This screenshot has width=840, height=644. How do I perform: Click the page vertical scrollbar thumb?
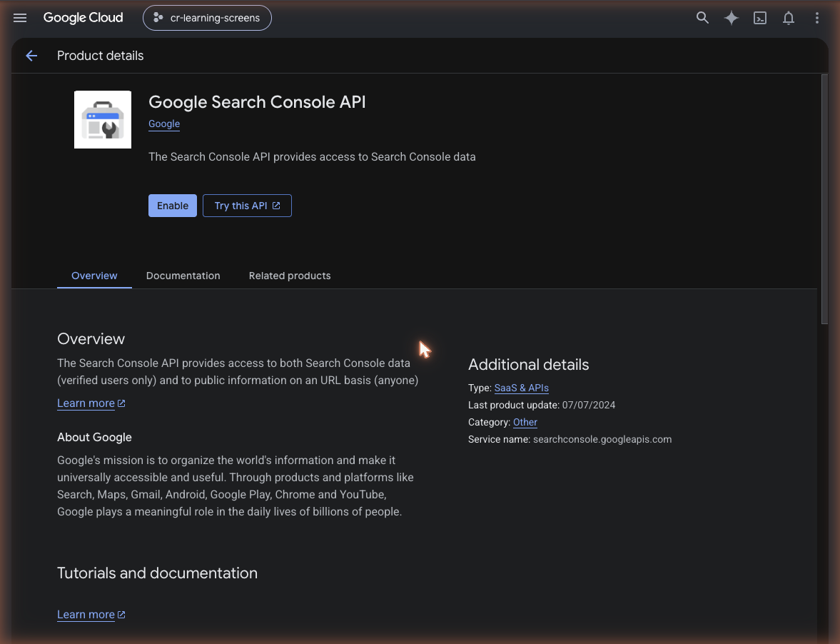coord(824,198)
